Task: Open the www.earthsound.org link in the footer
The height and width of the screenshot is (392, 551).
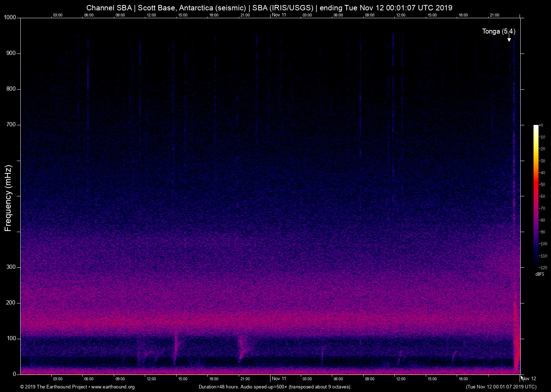Action: 113,387
